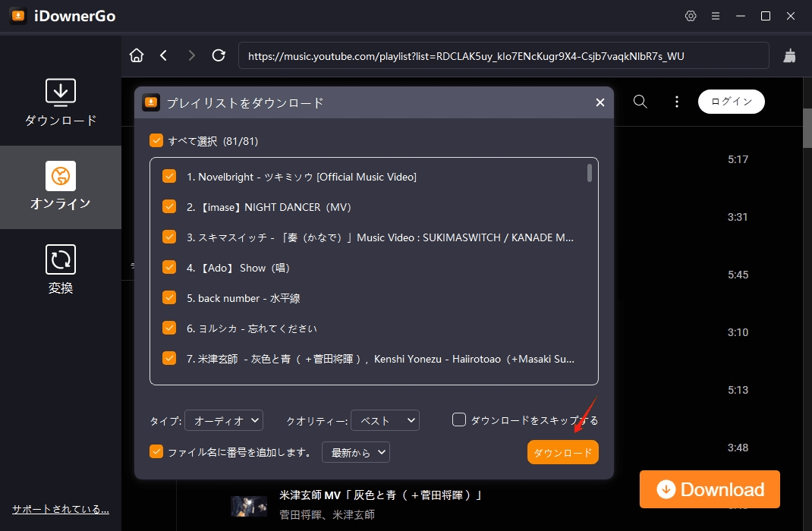812x531 pixels.
Task: Open the 最新から ordering dropdown
Action: (355, 451)
